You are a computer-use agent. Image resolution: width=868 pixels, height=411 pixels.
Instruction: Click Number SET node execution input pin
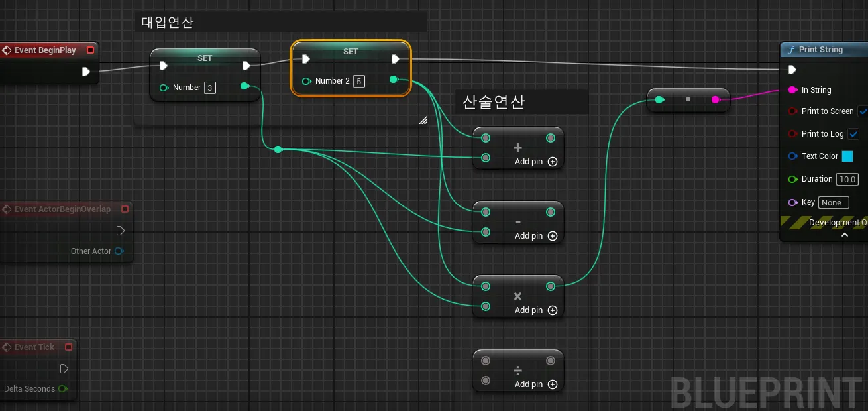(x=164, y=66)
